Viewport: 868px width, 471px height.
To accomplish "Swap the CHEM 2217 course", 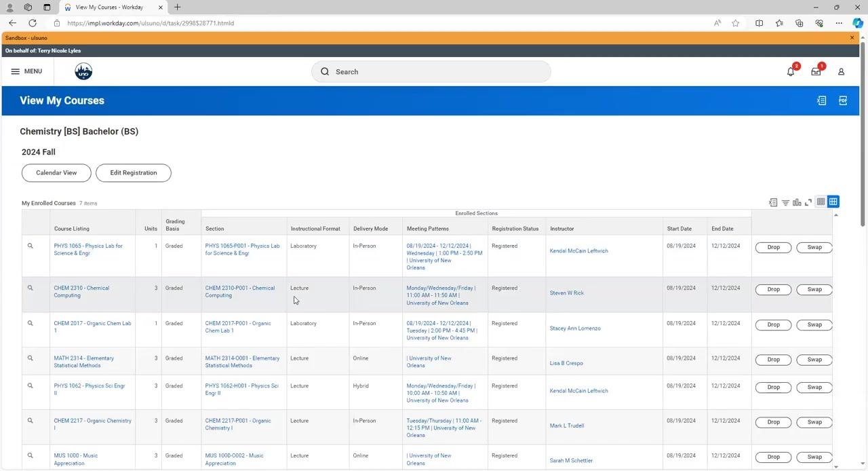I will 814,421.
